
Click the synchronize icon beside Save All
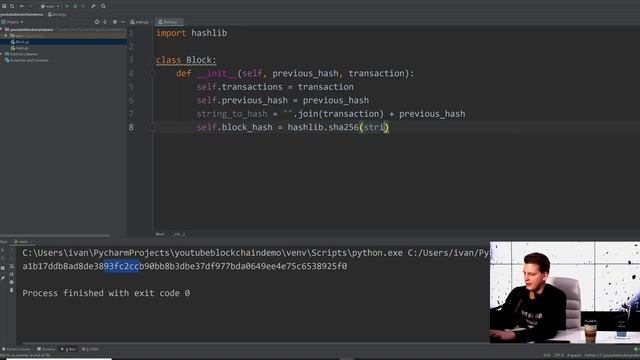point(12,6)
